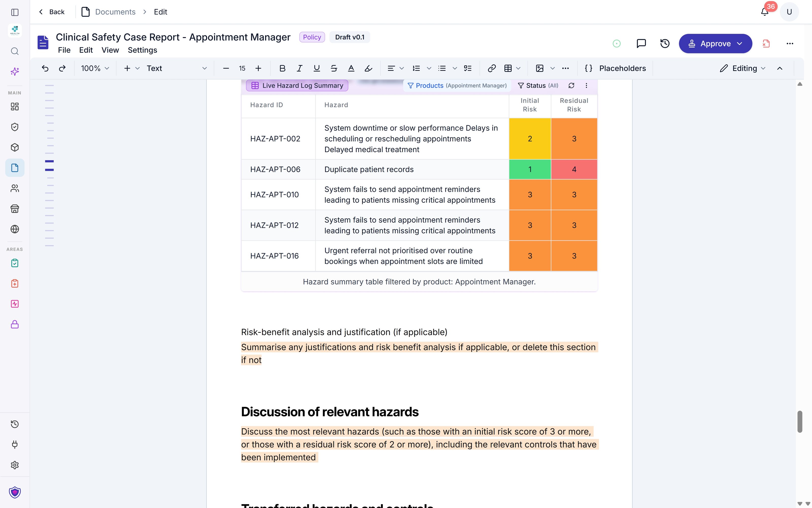Click the Back button
The height and width of the screenshot is (508, 812).
pyautogui.click(x=52, y=12)
